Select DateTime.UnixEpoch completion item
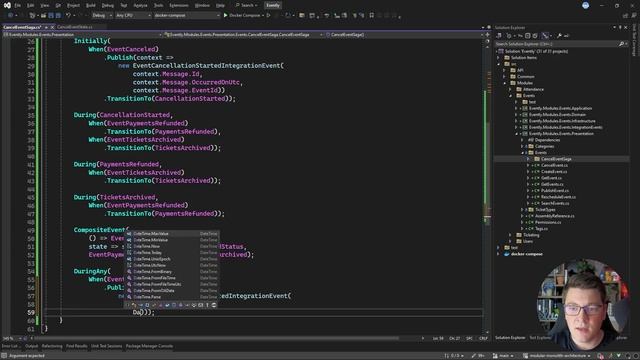Screen dimensions: 640x360 point(172,259)
